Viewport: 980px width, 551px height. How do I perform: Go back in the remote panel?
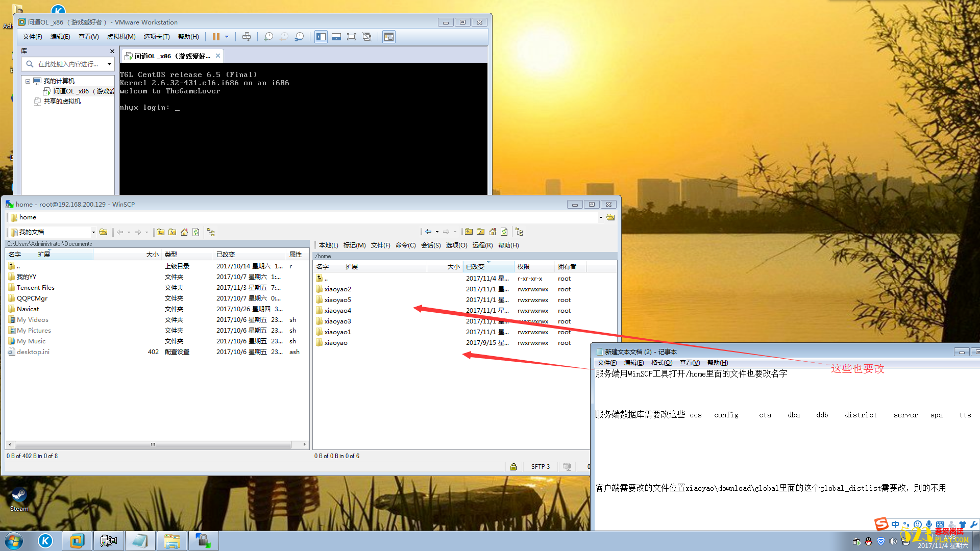pos(428,232)
